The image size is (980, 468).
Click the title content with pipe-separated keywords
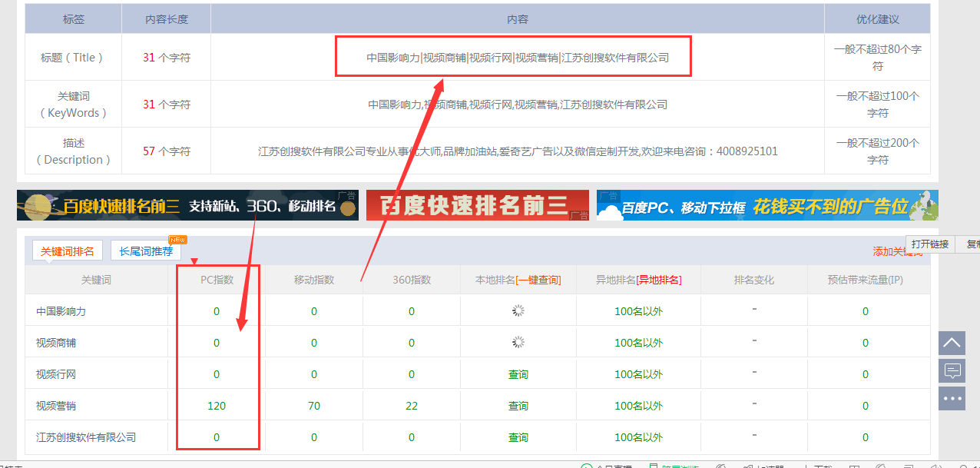[x=518, y=58]
